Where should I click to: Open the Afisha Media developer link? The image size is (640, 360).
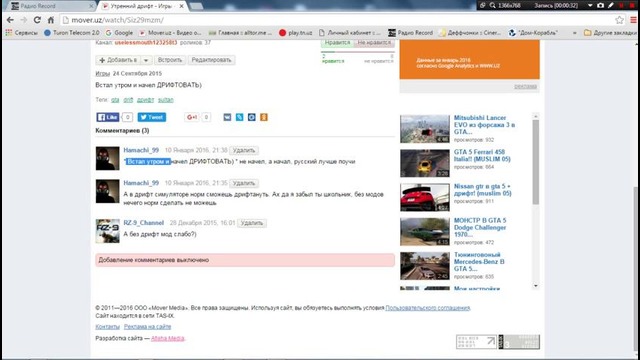pos(168,338)
